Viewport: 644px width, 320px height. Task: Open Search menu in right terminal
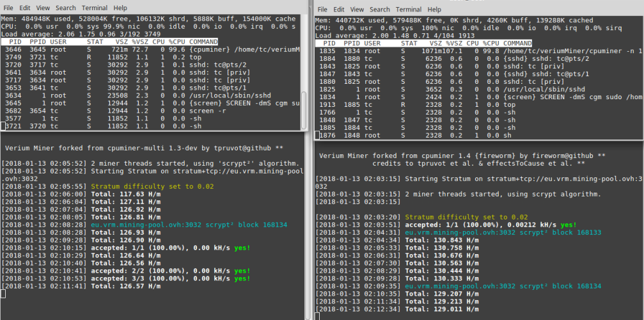coord(380,10)
